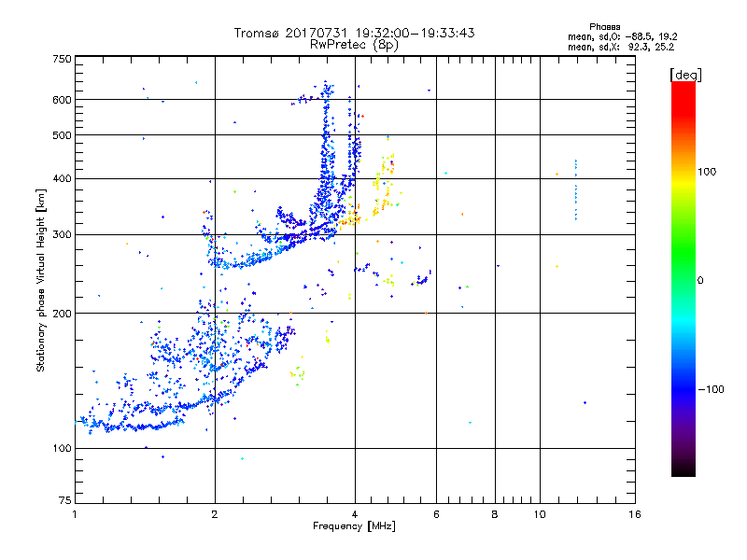Click the "Phases" heading above the plot
Viewport: 747px width, 560px height.
604,27
